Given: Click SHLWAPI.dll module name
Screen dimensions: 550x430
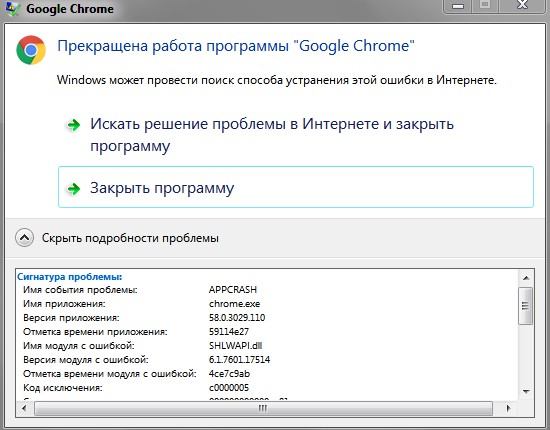Looking at the screenshot, I should (x=235, y=346).
